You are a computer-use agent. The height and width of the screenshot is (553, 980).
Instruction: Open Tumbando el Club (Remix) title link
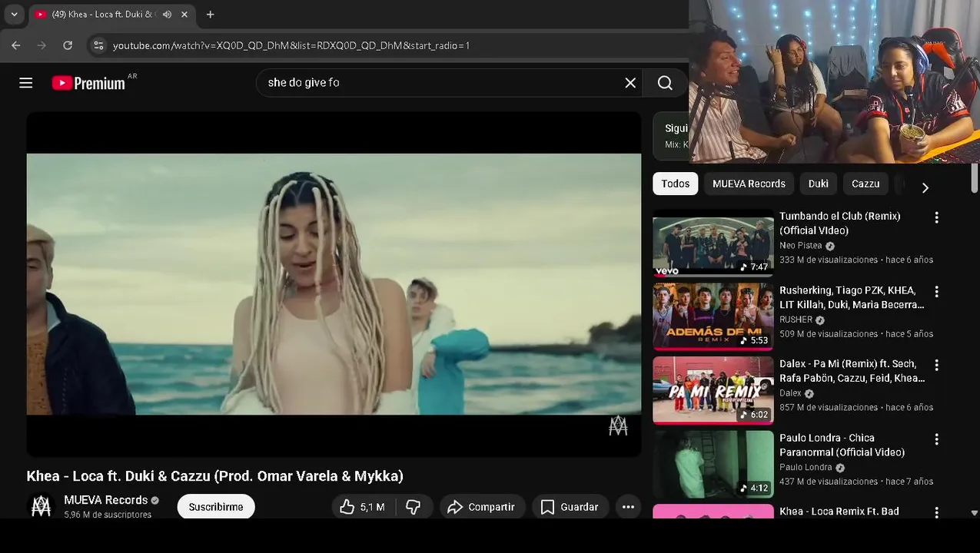(839, 224)
